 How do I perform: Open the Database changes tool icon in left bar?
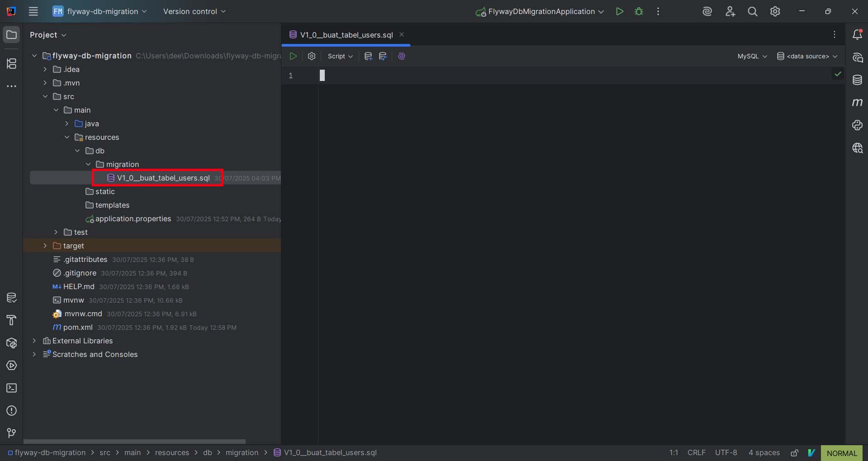[12, 298]
